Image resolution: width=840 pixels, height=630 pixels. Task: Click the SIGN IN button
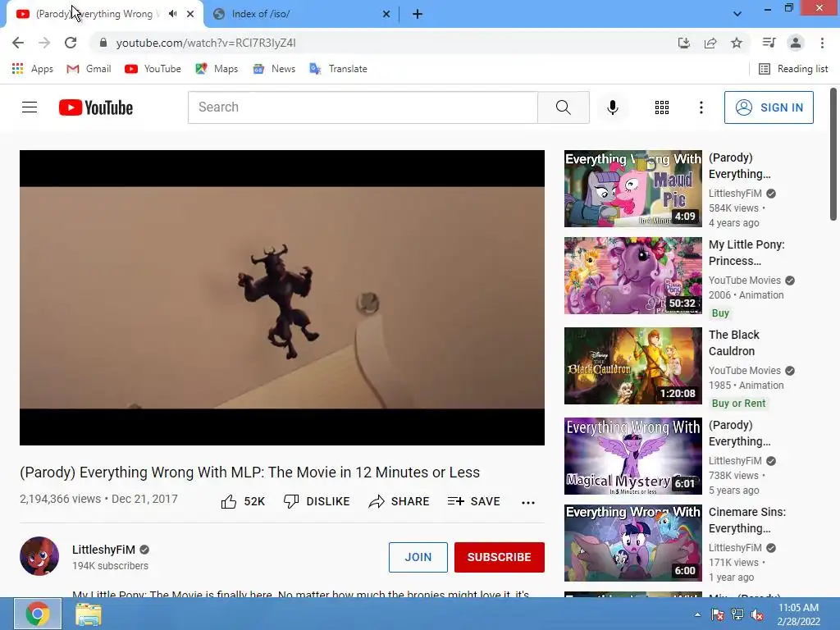[x=769, y=107]
